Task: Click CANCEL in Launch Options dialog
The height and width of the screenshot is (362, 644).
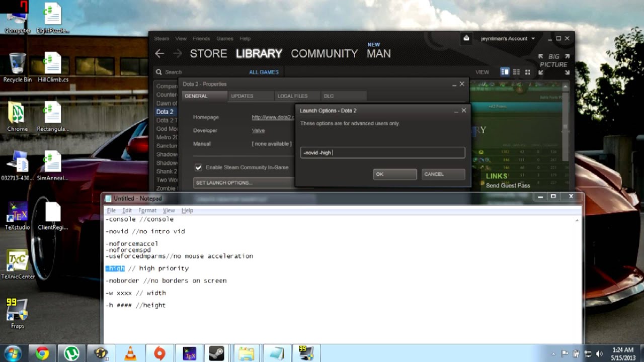Action: 443,174
